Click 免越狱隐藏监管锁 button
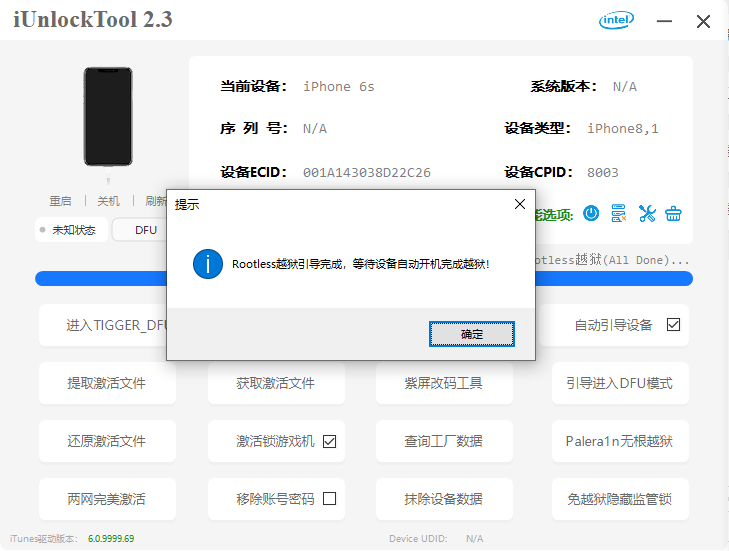Screen dimensions: 729x551 (x=620, y=499)
